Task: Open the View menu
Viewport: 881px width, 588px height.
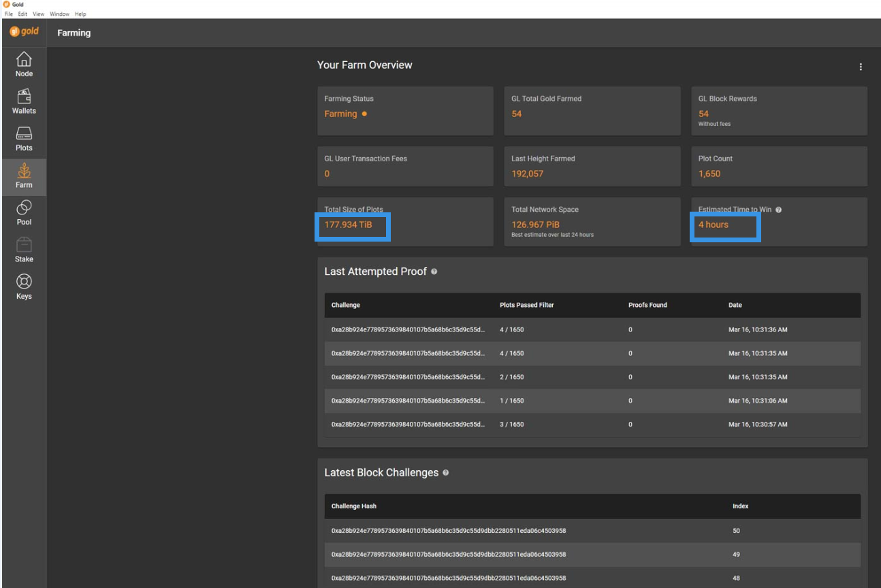Action: pos(38,14)
